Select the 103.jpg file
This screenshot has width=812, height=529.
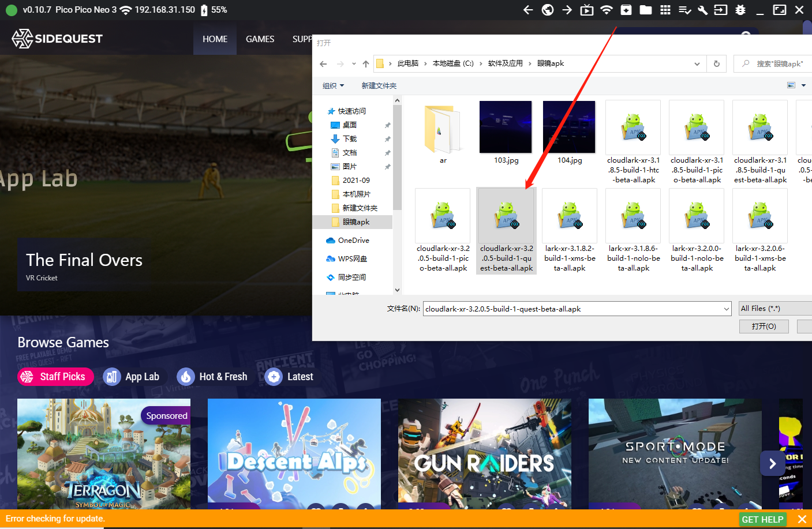pos(506,133)
